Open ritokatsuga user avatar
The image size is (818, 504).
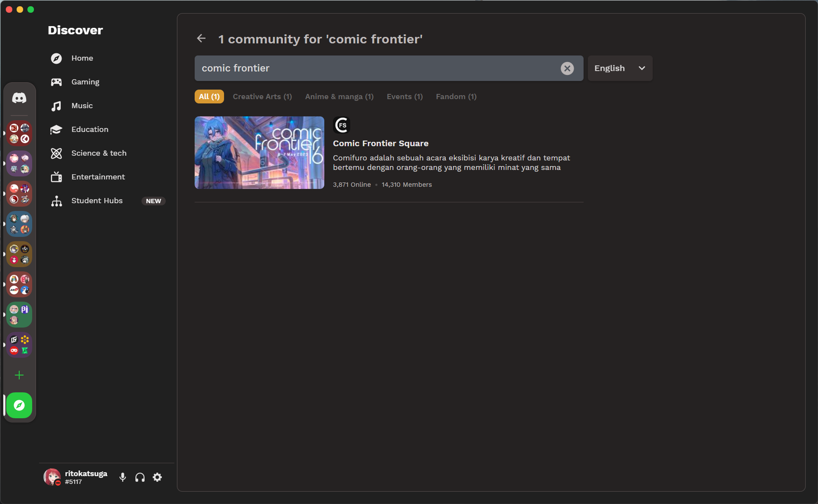[x=52, y=477]
